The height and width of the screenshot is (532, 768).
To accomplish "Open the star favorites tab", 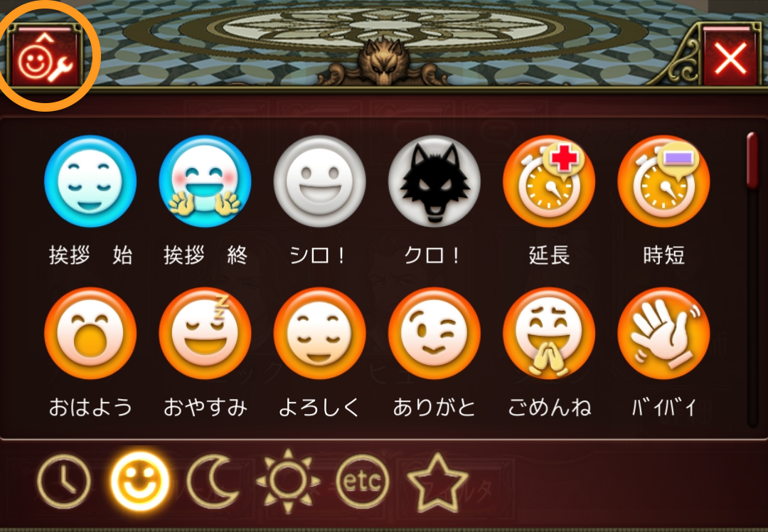I will point(437,482).
